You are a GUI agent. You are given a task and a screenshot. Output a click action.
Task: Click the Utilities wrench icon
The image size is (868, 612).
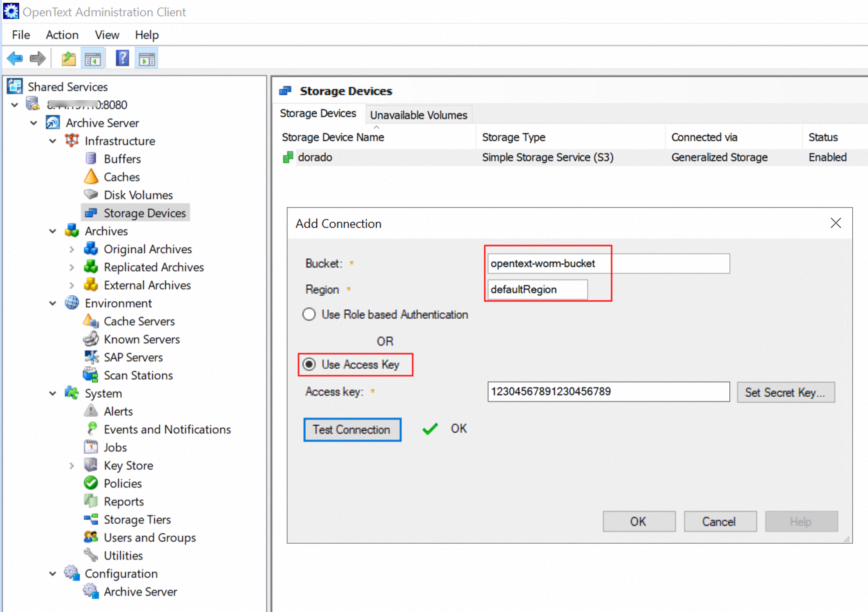(x=91, y=555)
